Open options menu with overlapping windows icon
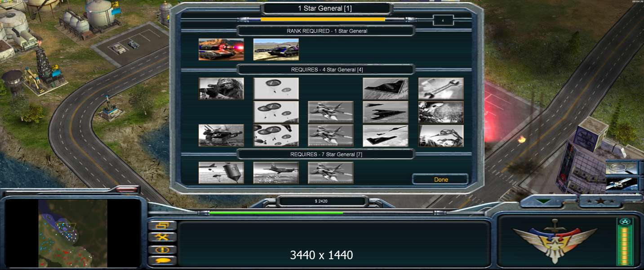Screen dimensions: 644x270 pyautogui.click(x=162, y=225)
